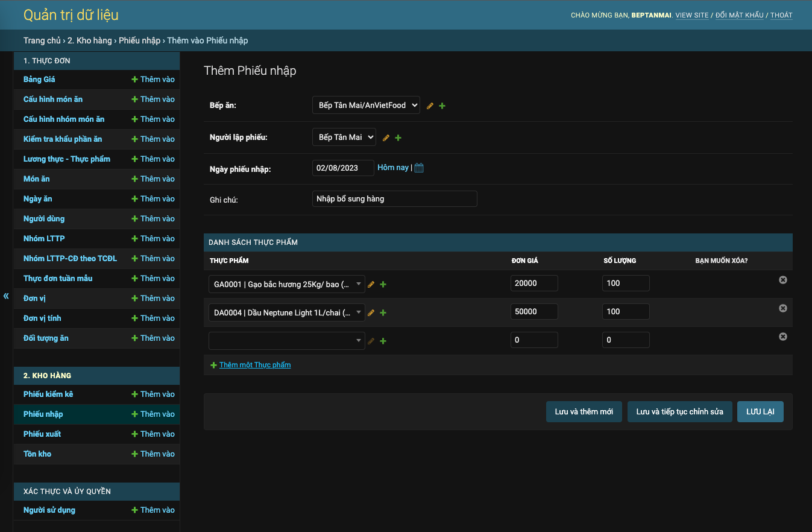Click THOÁT to log out

[x=781, y=14]
